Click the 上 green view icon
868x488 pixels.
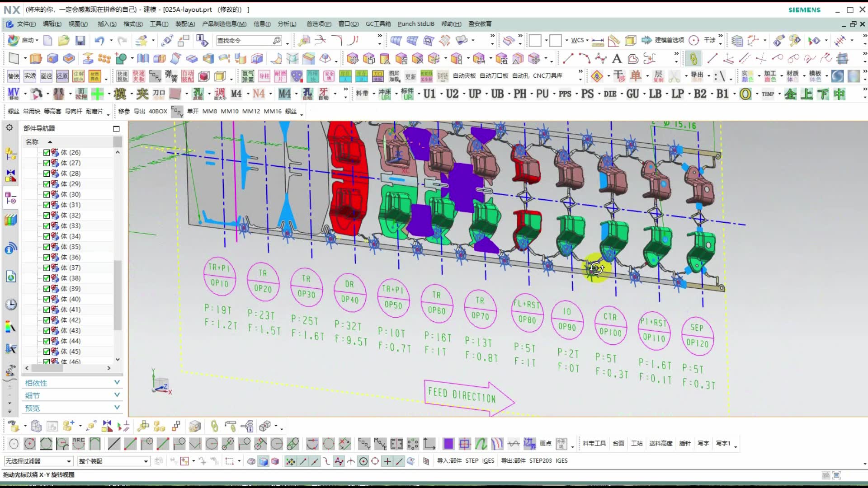(807, 94)
